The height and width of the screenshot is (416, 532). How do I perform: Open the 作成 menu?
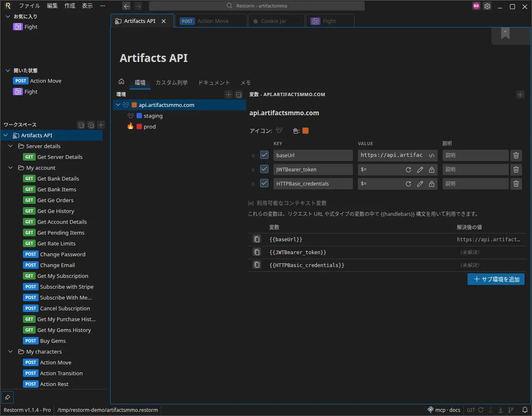(x=70, y=6)
